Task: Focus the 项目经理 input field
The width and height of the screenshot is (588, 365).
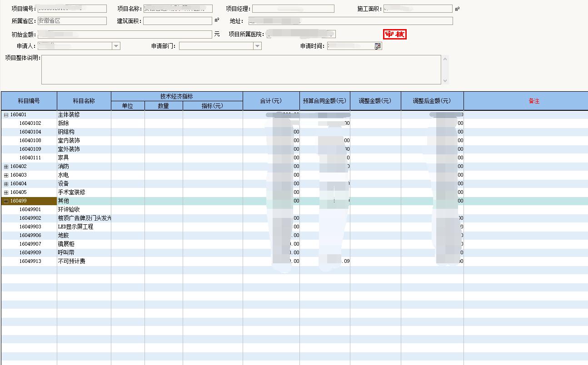Action: (293, 9)
